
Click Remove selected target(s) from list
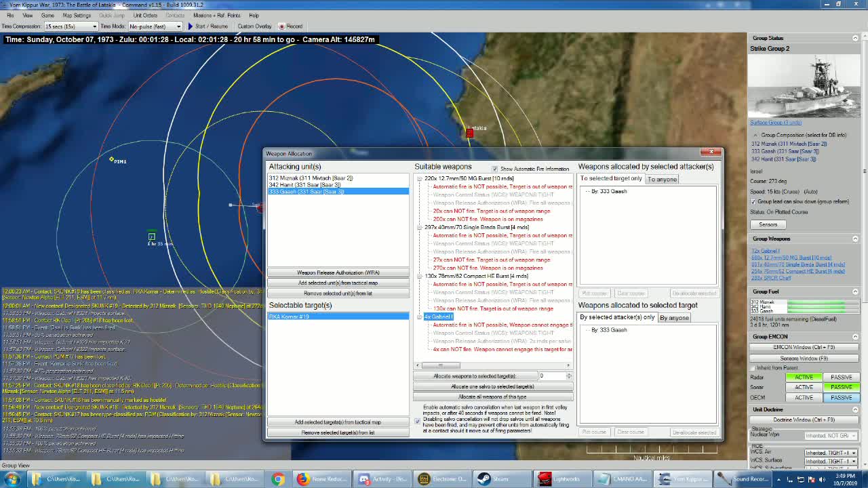tap(338, 432)
